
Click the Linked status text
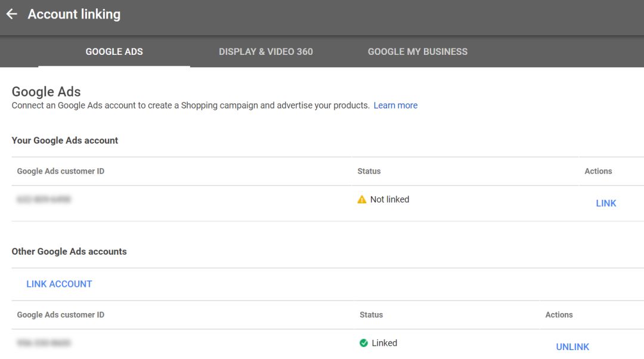tap(384, 343)
